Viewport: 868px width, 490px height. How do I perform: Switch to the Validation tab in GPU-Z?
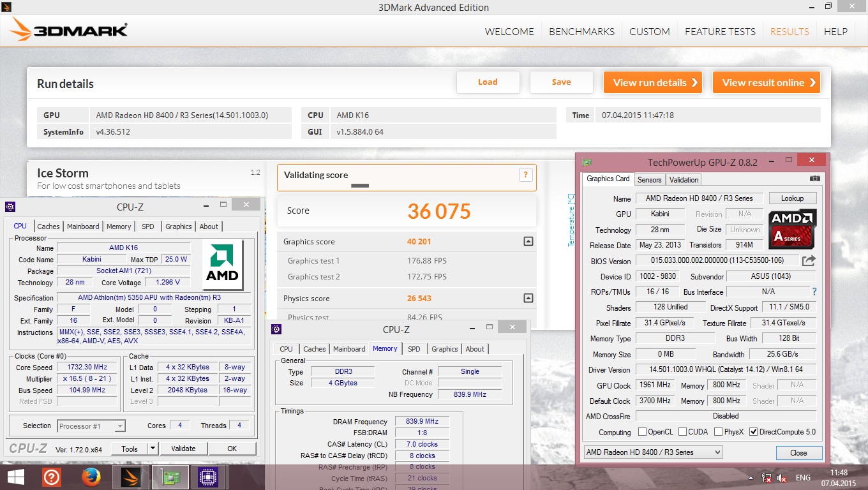(684, 180)
